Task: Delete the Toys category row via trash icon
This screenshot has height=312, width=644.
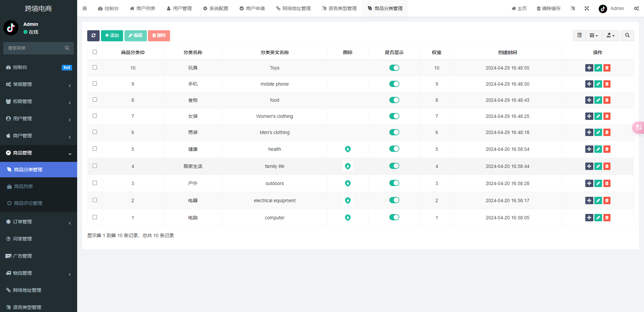Action: (x=607, y=68)
